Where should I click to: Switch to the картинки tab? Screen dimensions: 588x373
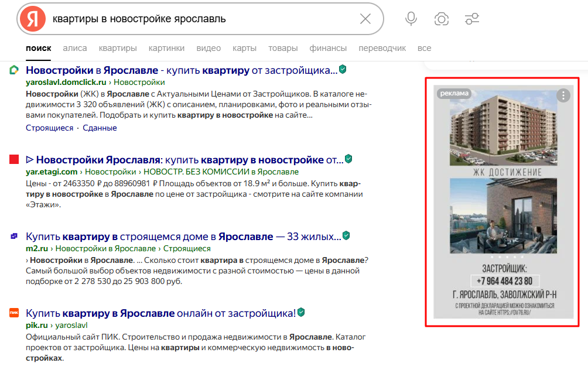tap(166, 48)
